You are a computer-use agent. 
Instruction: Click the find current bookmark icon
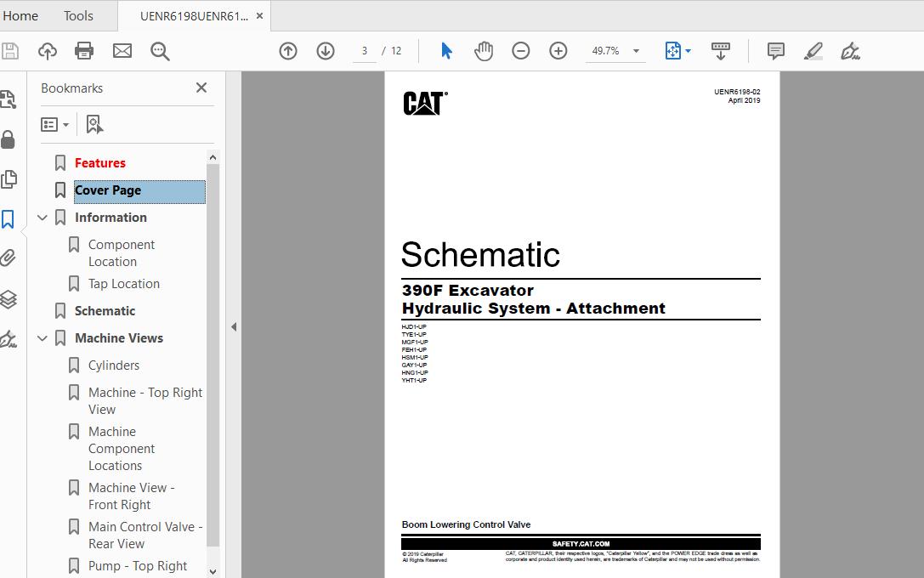(94, 124)
